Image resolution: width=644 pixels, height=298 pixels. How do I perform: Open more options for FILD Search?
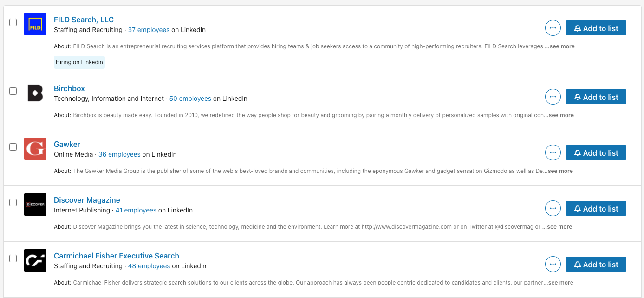click(553, 28)
